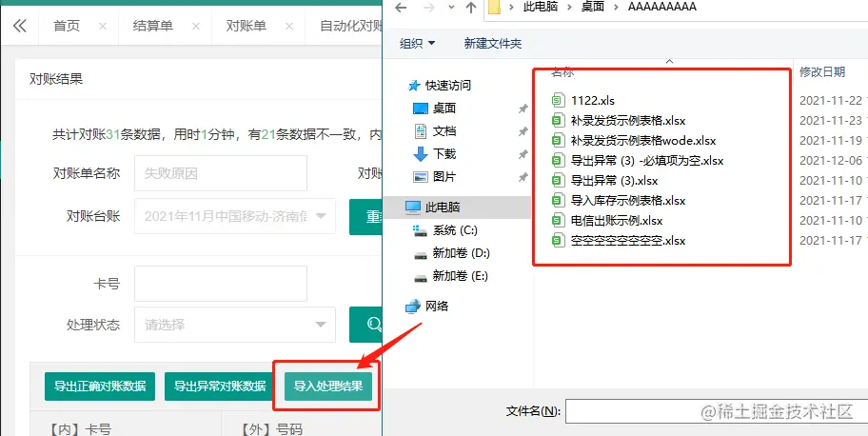Click AAAAAAAAA in the address path
Image resolution: width=868 pixels, height=436 pixels.
662,7
